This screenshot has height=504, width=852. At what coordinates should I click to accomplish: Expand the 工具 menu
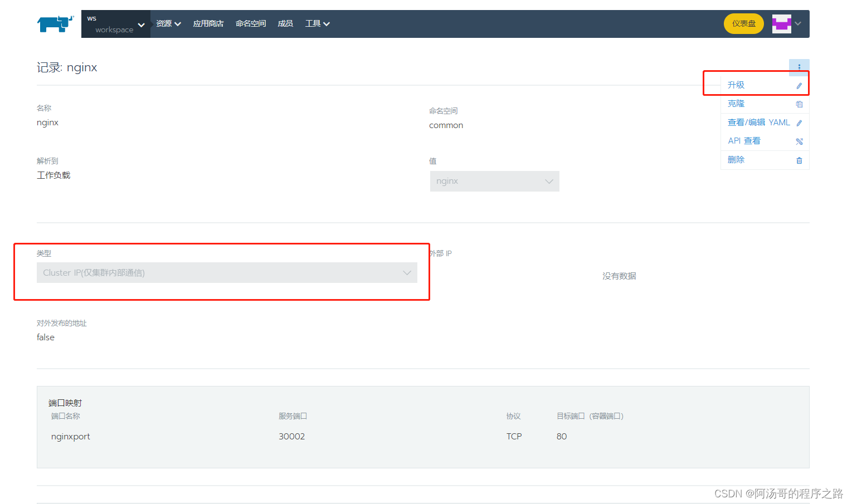click(x=318, y=23)
